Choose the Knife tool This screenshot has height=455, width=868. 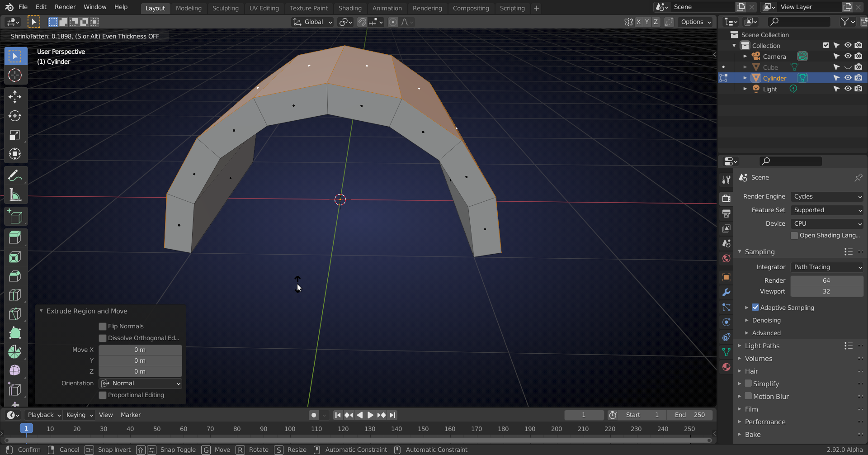[x=15, y=314]
